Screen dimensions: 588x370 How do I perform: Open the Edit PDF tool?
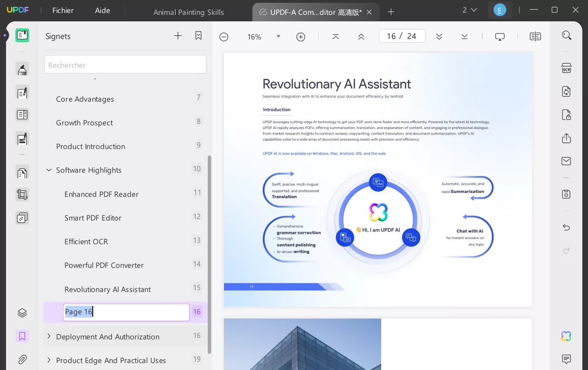click(x=22, y=92)
